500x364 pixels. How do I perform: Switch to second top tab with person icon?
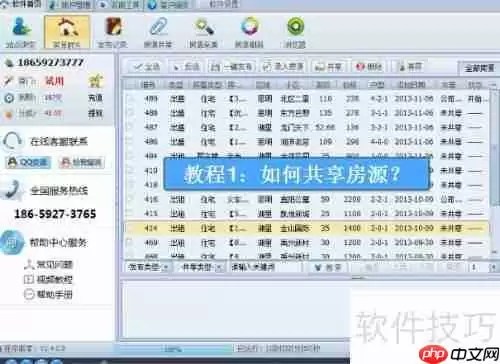[72, 5]
